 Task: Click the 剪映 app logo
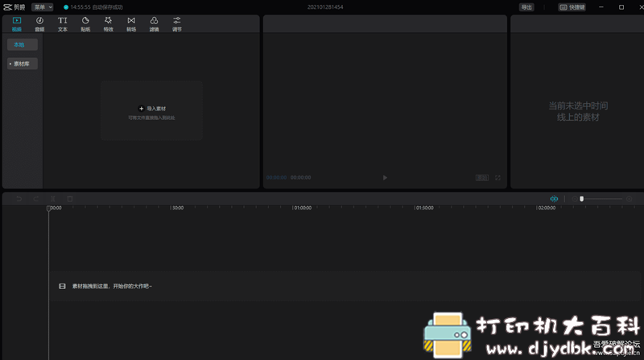click(x=14, y=7)
